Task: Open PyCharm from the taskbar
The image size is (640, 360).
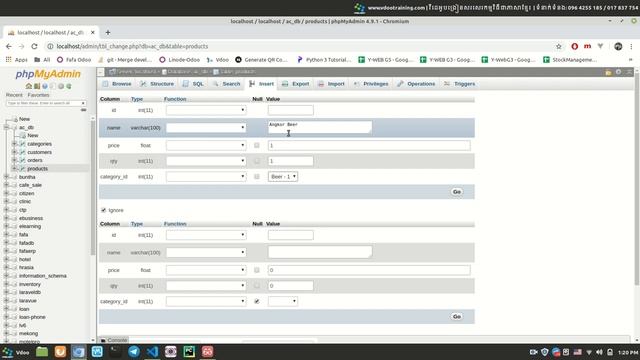Action: [x=189, y=351]
